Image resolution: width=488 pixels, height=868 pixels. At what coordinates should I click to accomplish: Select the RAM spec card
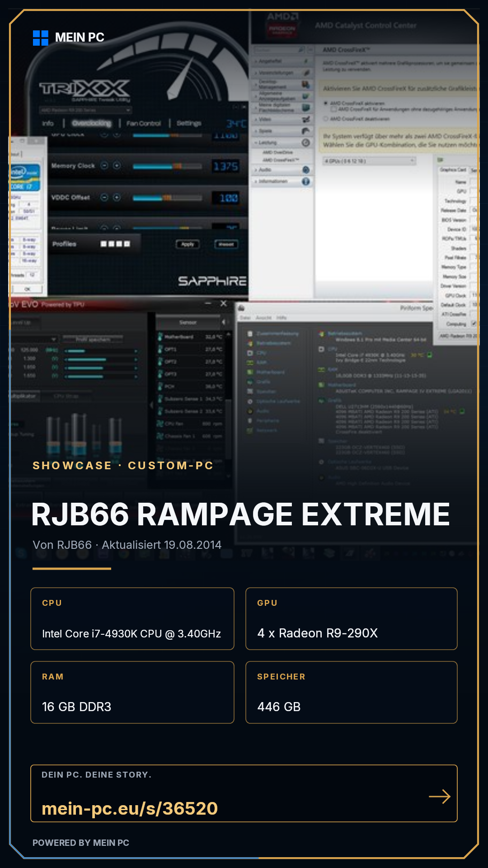tap(132, 692)
